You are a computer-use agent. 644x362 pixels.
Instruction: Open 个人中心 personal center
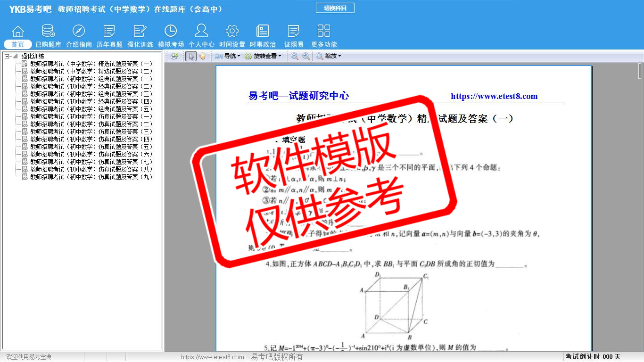pos(201,36)
